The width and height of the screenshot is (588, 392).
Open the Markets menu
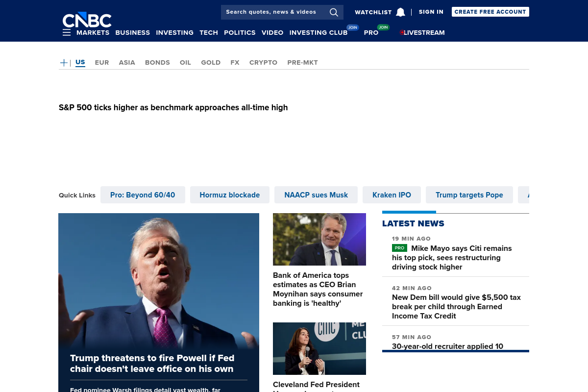point(93,33)
